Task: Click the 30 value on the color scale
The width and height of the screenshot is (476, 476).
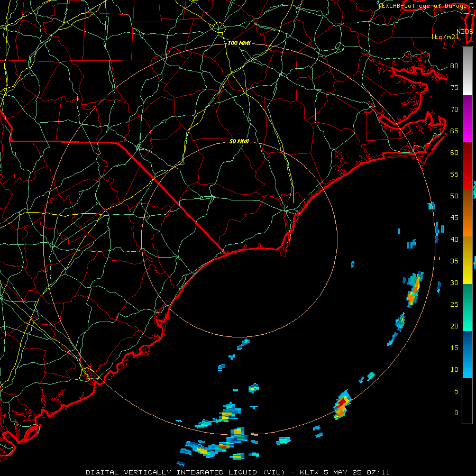Action: tap(454, 283)
